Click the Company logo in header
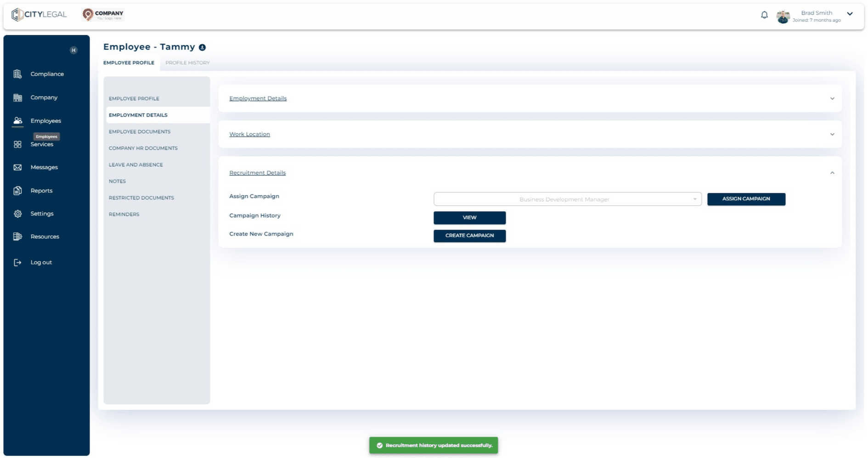This screenshot has height=458, width=868. (103, 15)
